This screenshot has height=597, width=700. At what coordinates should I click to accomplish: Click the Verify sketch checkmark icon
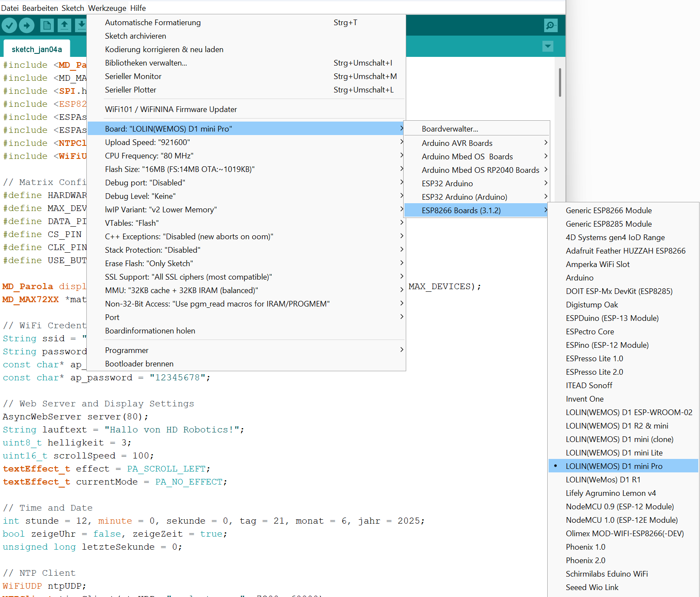point(9,26)
